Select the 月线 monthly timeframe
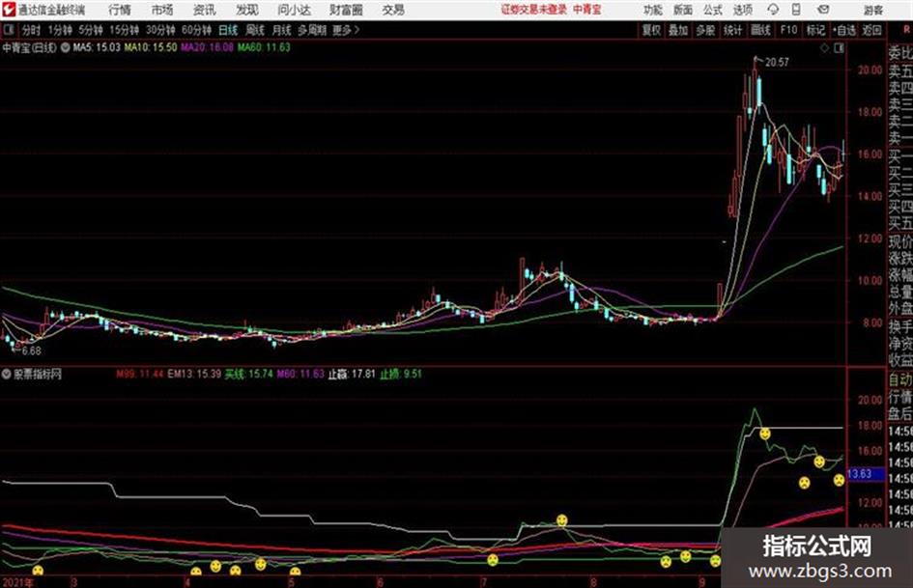 coord(282,30)
